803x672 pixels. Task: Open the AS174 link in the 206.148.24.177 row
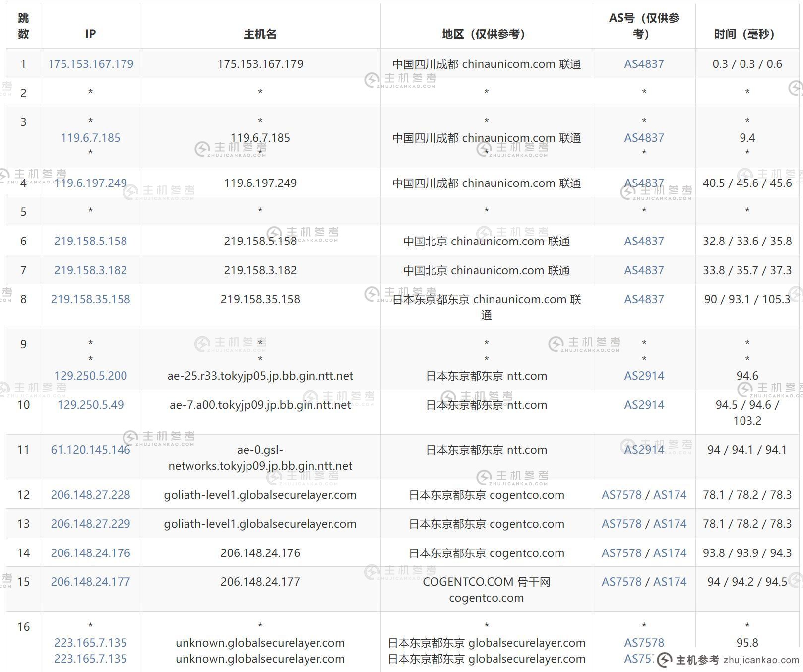pyautogui.click(x=670, y=582)
